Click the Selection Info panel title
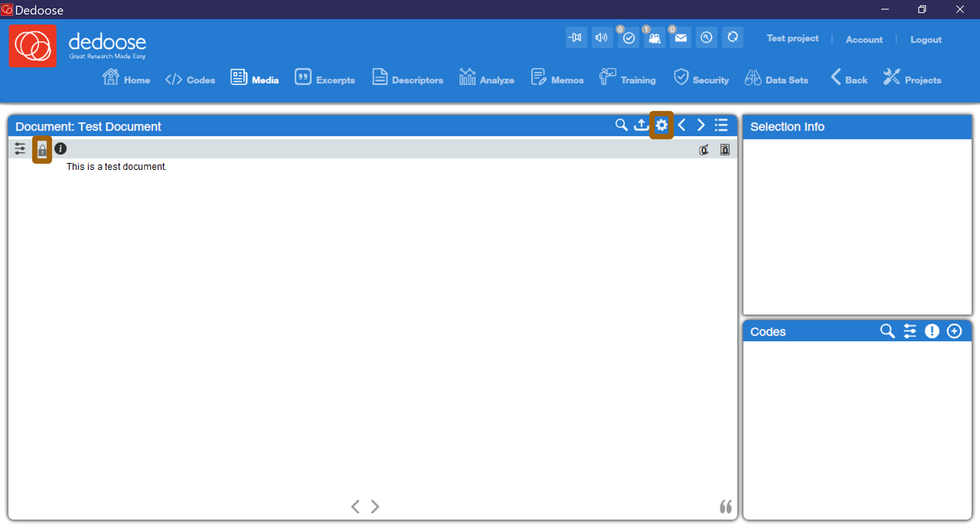Viewport: 980px width, 528px height. click(787, 127)
